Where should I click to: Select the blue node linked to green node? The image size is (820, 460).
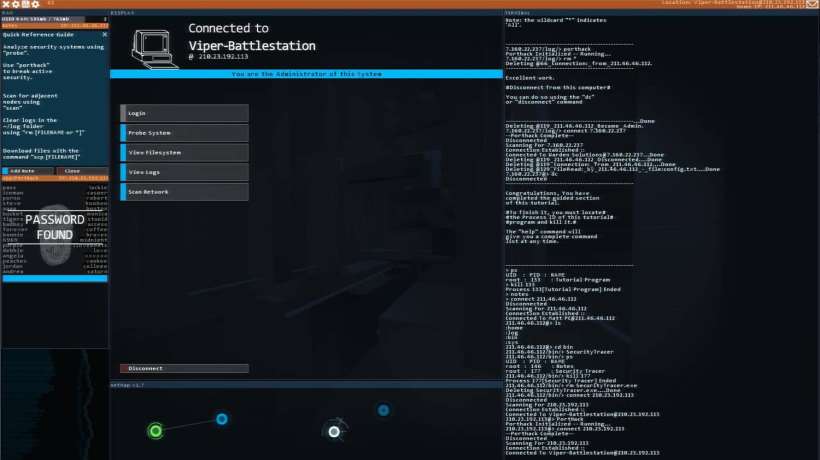222,419
